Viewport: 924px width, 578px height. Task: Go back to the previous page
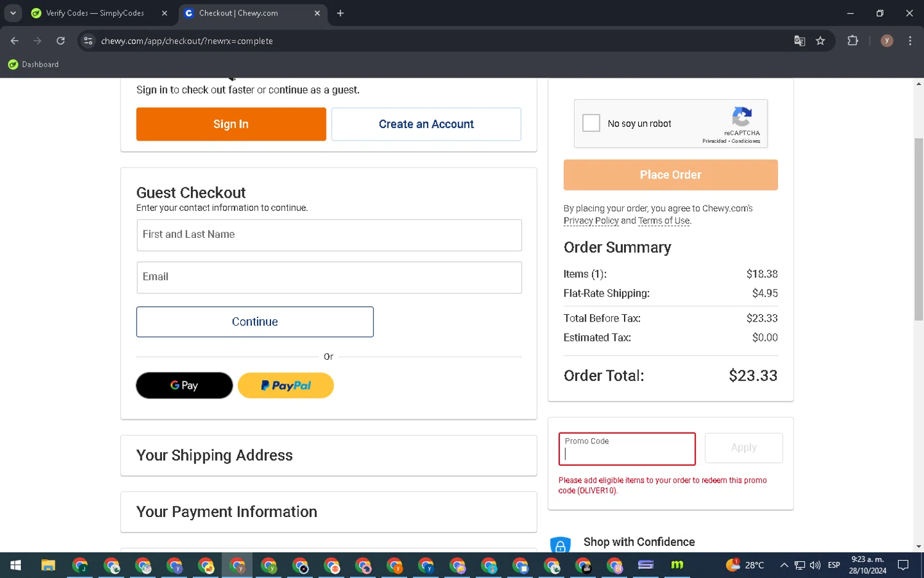(x=14, y=41)
